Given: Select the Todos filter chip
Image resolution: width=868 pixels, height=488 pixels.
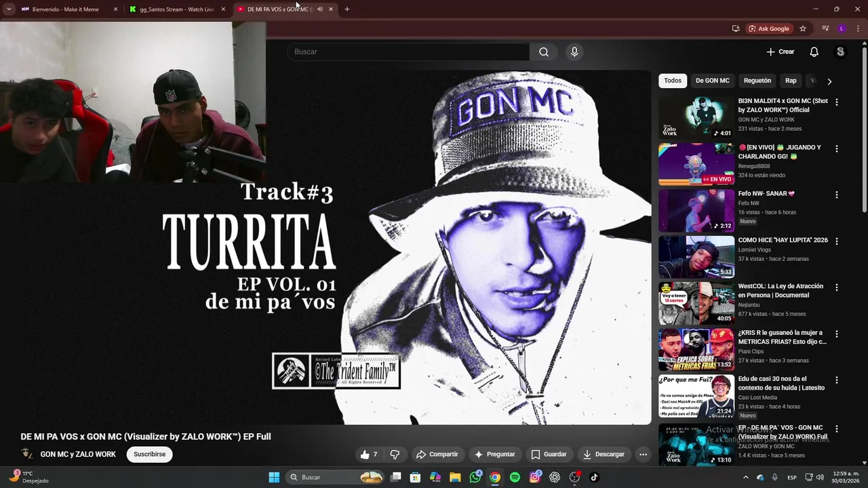Looking at the screenshot, I should pyautogui.click(x=673, y=81).
